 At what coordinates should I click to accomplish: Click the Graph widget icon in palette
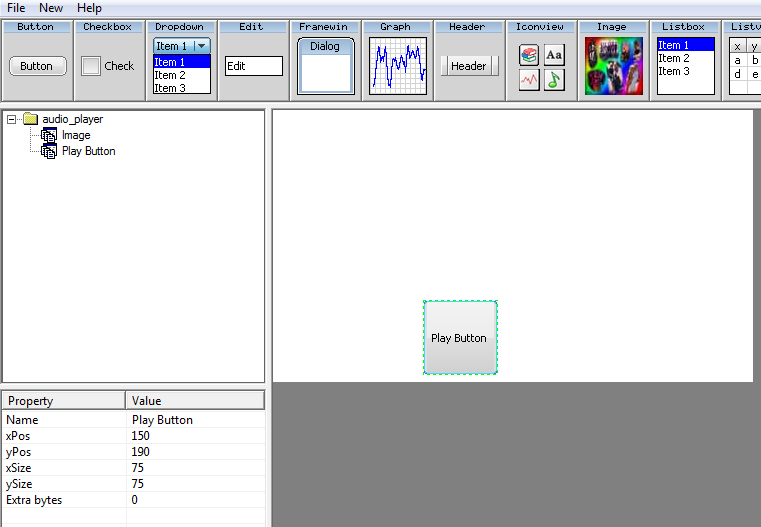(397, 66)
